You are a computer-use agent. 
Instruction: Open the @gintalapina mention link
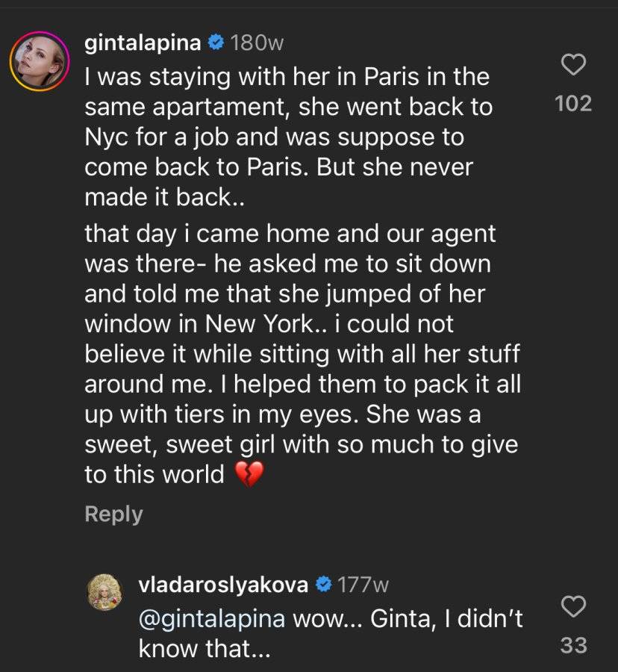(211, 619)
